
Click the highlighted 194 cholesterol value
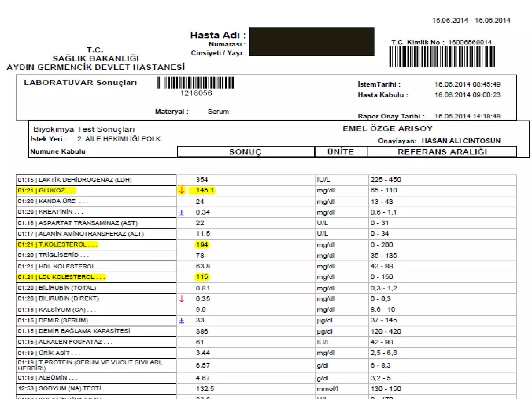pyautogui.click(x=202, y=245)
